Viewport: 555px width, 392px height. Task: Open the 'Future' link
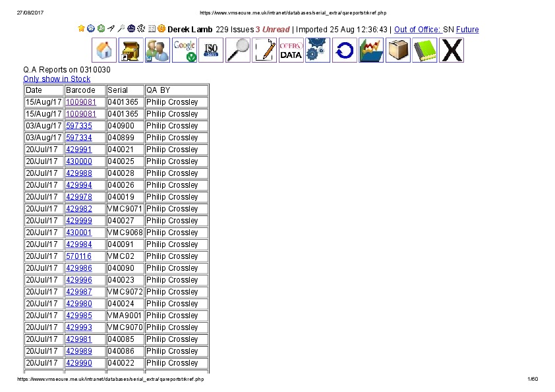(x=467, y=30)
